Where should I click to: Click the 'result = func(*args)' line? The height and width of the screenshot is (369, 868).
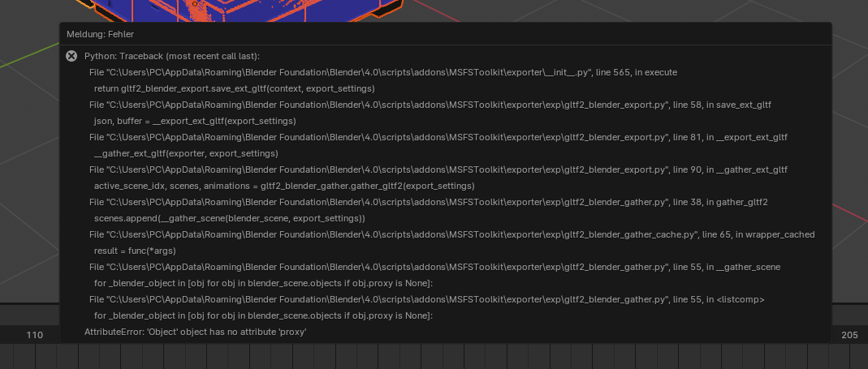coord(135,251)
